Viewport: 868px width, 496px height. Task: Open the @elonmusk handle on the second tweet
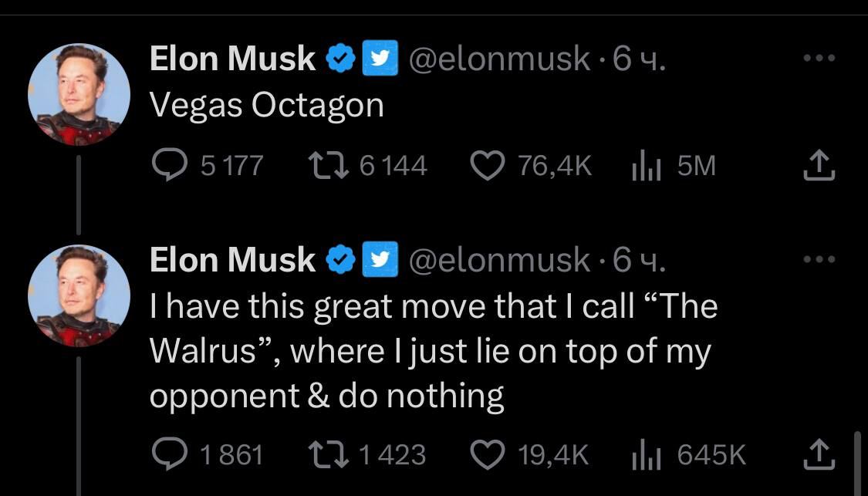(x=499, y=260)
